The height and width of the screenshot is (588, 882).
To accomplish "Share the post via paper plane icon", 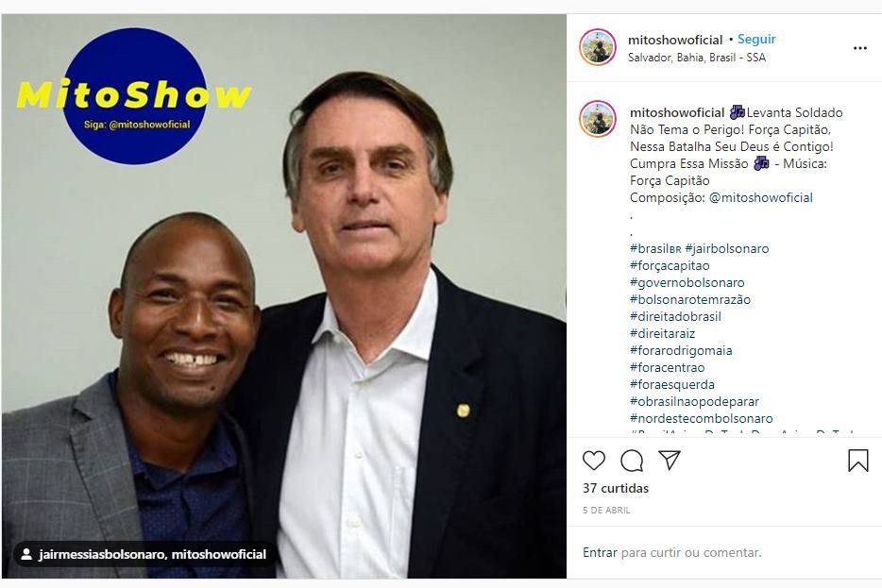I will (670, 460).
